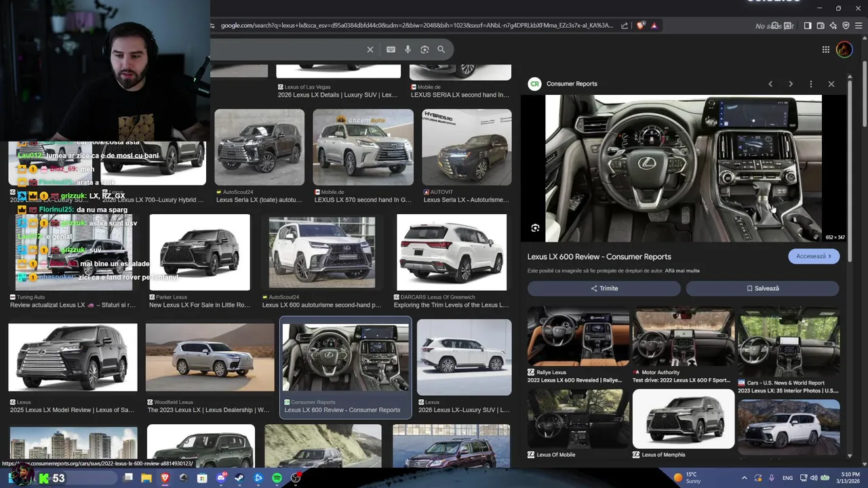Open Brave Shields lion icon
Image resolution: width=868 pixels, height=488 pixels.
pyautogui.click(x=641, y=26)
